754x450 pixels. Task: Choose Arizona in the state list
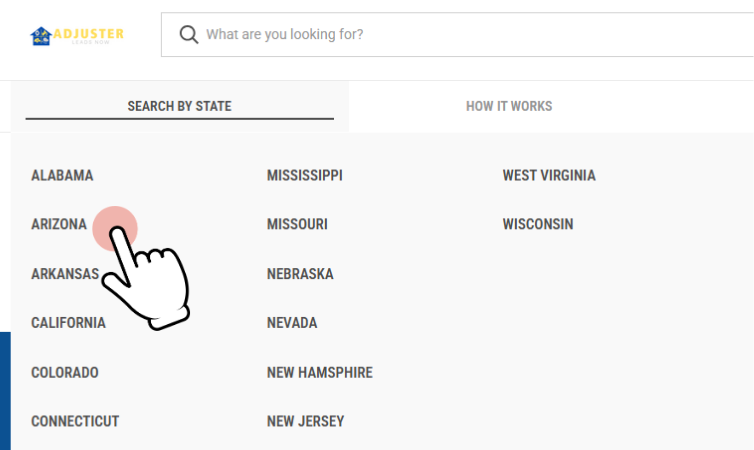[x=59, y=224]
